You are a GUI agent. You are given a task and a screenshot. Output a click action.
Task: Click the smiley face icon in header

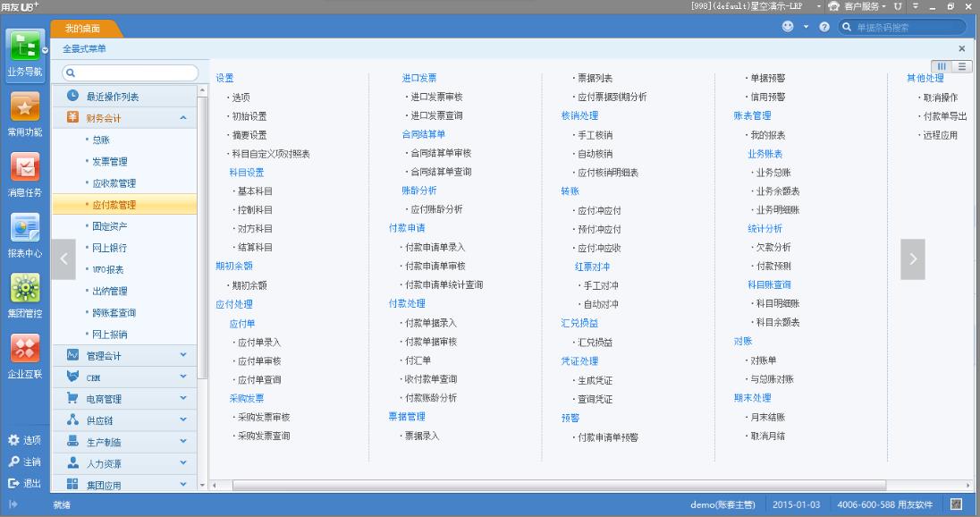click(788, 26)
